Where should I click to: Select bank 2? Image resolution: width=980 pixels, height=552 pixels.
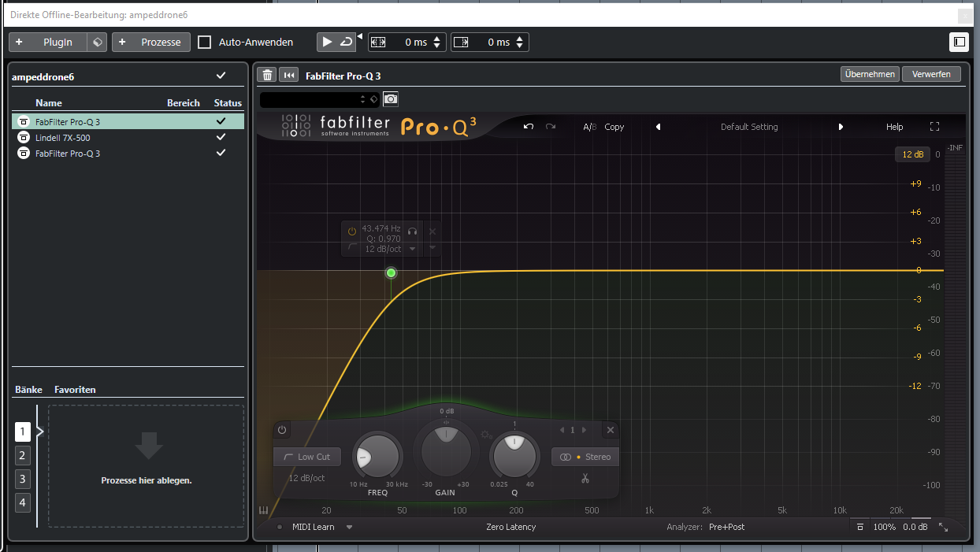click(23, 455)
